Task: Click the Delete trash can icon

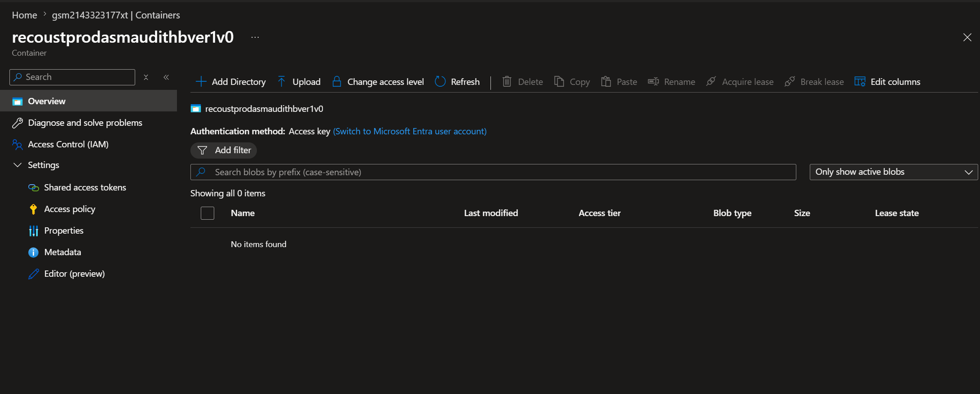Action: 507,82
